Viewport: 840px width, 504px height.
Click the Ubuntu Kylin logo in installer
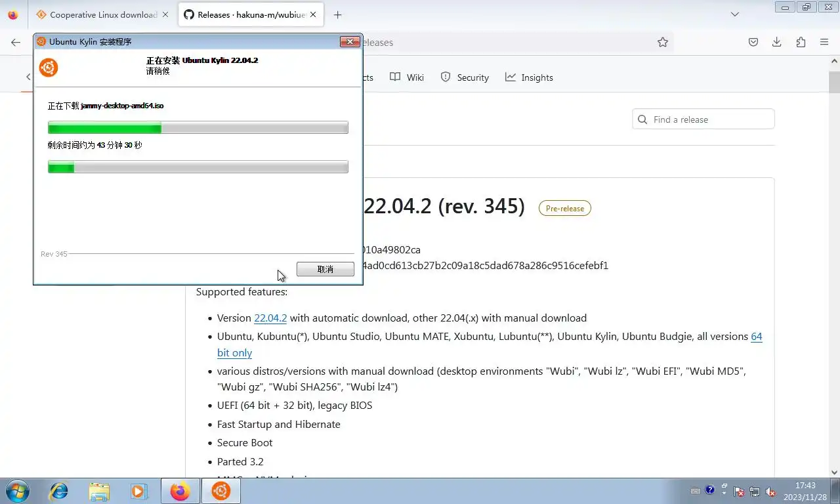coord(49,67)
